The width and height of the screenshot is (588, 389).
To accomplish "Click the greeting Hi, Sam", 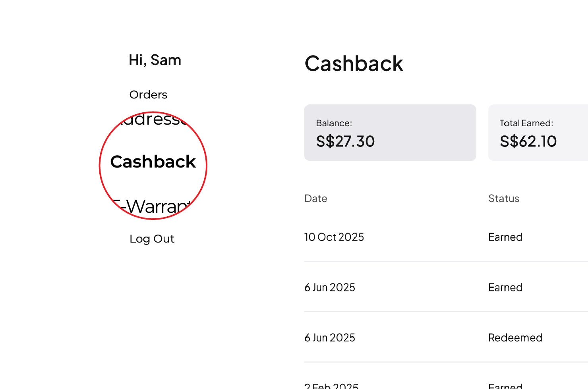I will coord(155,60).
